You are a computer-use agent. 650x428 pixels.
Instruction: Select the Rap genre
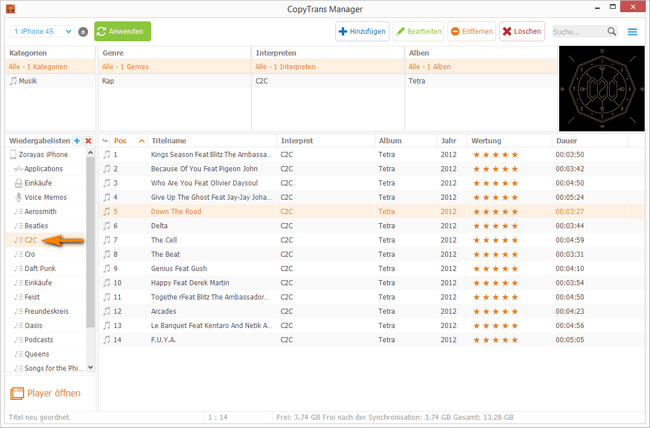174,81
